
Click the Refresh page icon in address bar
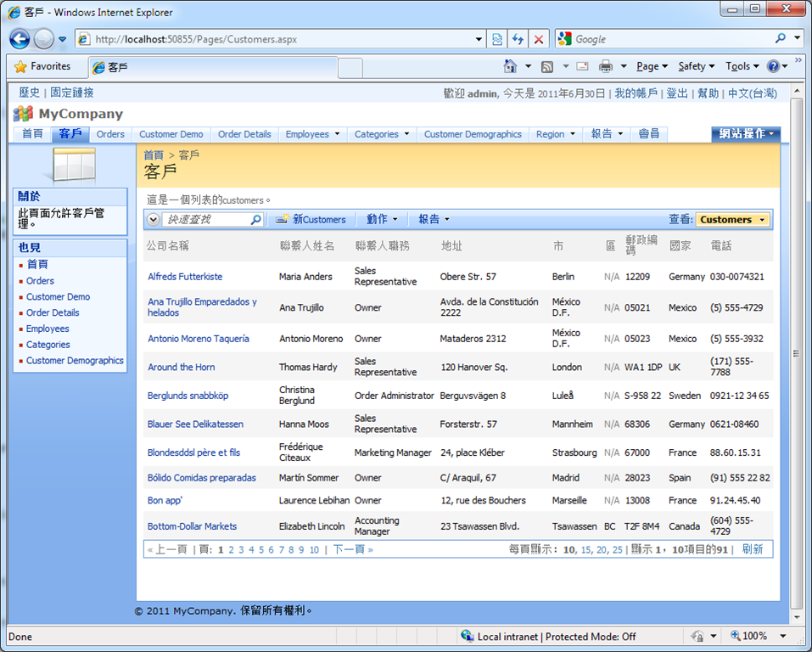coord(518,39)
